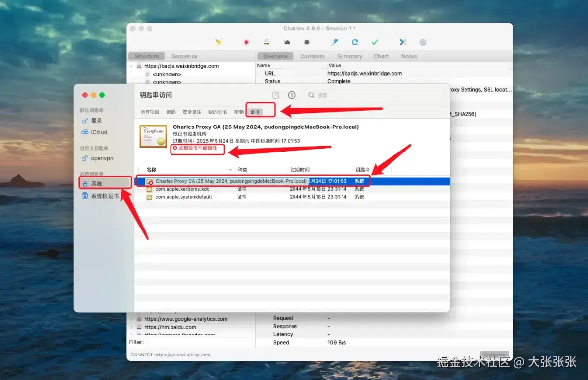This screenshot has width=588, height=380.
Task: Collapse the badjs.weixinbridge.com tree node
Action: [x=131, y=66]
